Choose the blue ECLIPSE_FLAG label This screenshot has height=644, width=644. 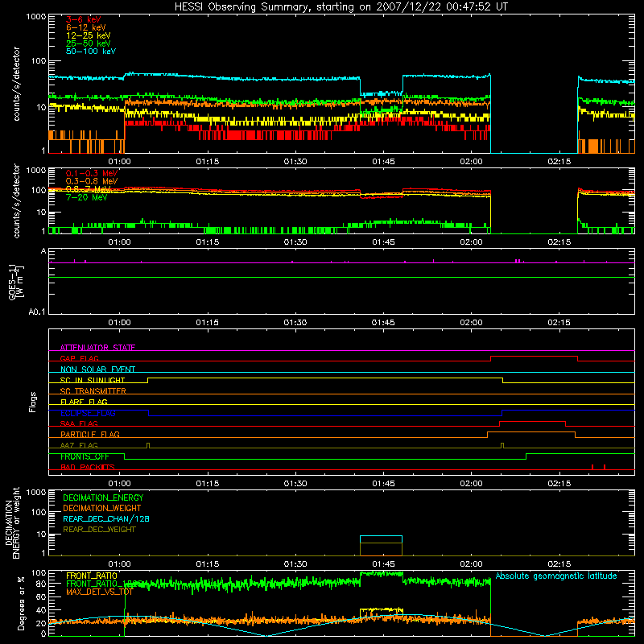point(88,413)
